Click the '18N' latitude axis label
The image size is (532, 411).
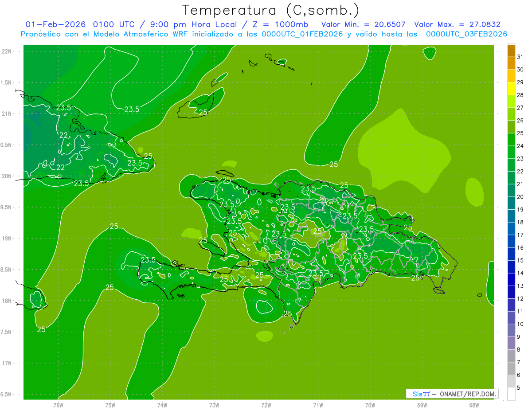(7, 301)
